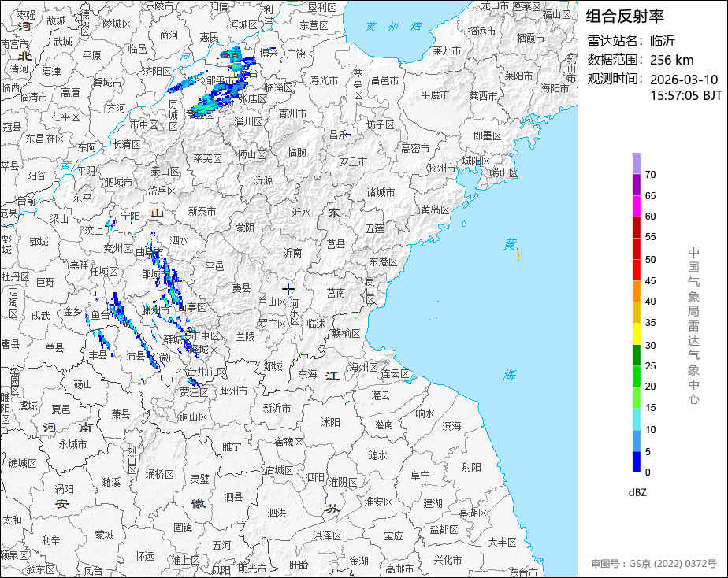This screenshot has width=728, height=578.
Task: Click the dBZ unit label under legend
Action: click(x=637, y=493)
